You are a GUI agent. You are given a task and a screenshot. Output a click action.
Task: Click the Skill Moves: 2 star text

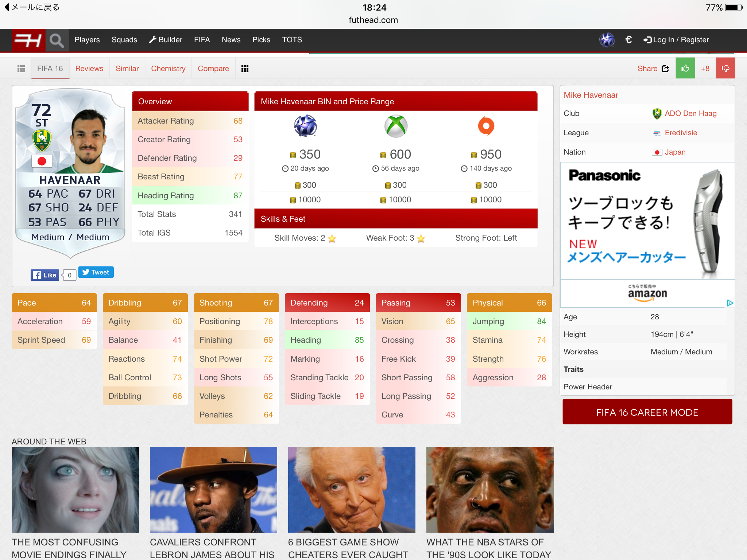pos(305,238)
